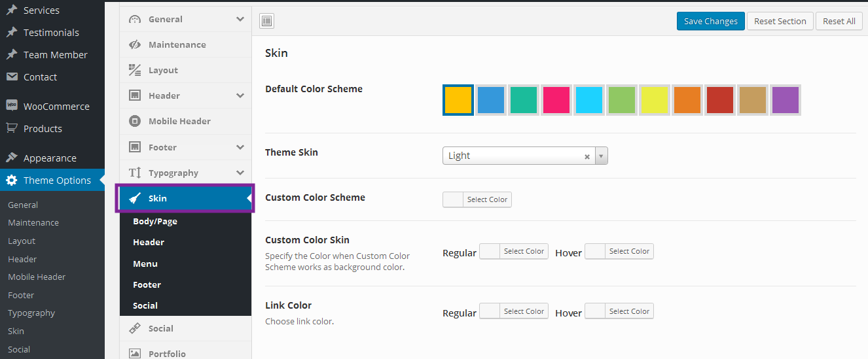Expand the Footer section chevron
868x359 pixels.
pyautogui.click(x=240, y=147)
